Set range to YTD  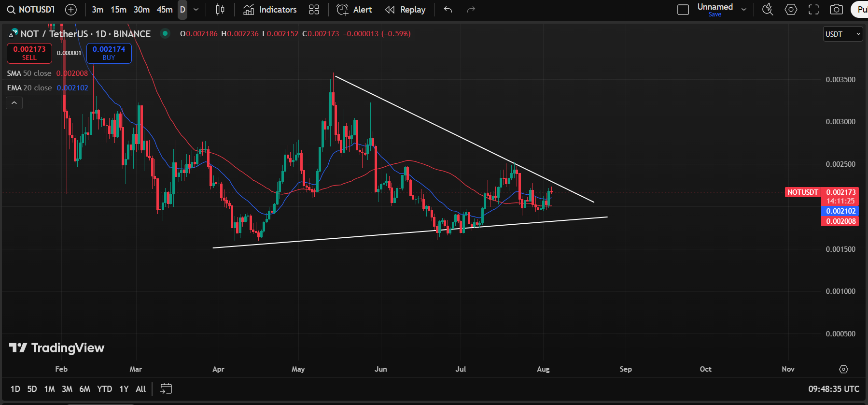(104, 389)
